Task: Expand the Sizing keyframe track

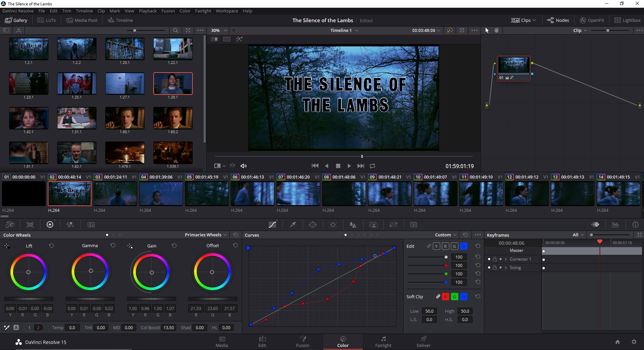Action: click(x=505, y=268)
